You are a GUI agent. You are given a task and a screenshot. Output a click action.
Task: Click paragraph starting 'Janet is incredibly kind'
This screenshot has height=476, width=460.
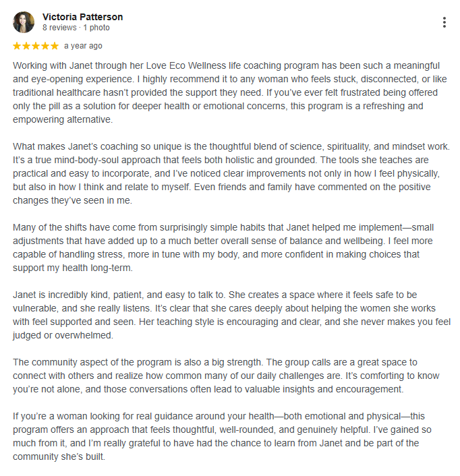tap(231, 315)
